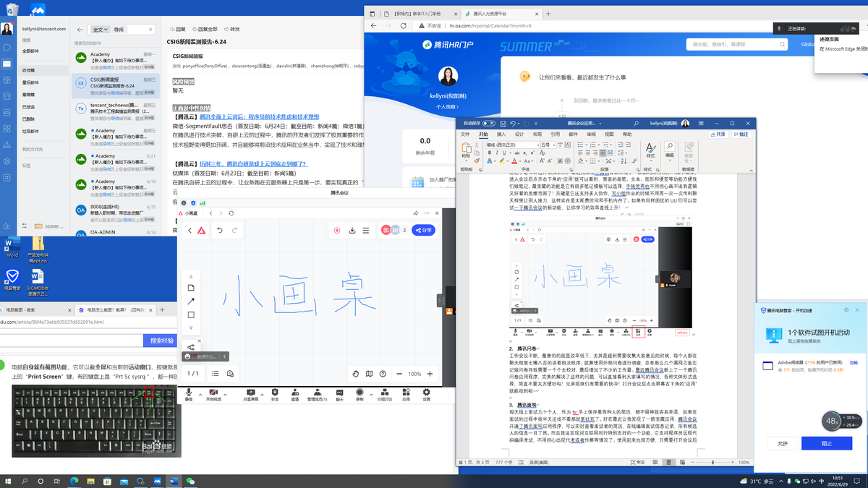Enable camera via 开启视频 toggle
Screen dimensions: 868x488
tap(213, 393)
